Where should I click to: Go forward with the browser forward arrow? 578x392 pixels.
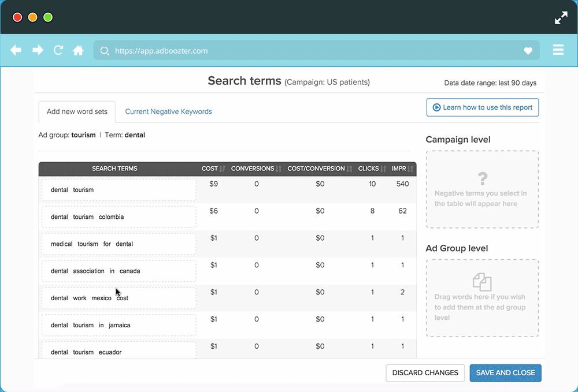pos(38,50)
